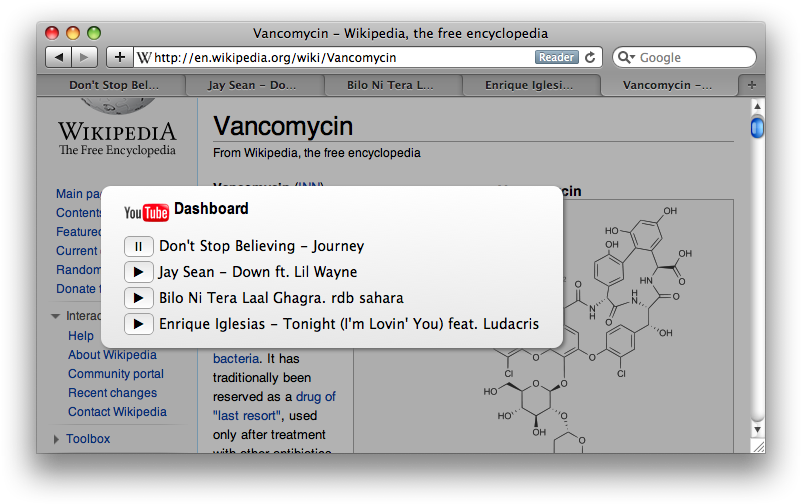The image size is (801, 504).
Task: Click the vertical scrollbar thumb
Action: (757, 128)
